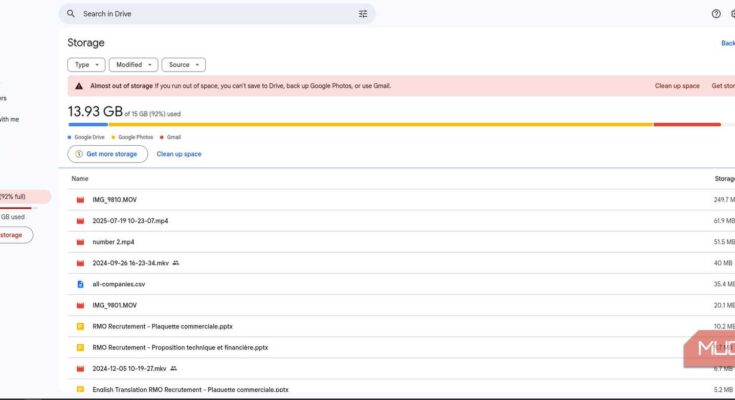Click the 20.1 MB size of IMG_9801.MOV
735x400 pixels.
click(x=724, y=305)
